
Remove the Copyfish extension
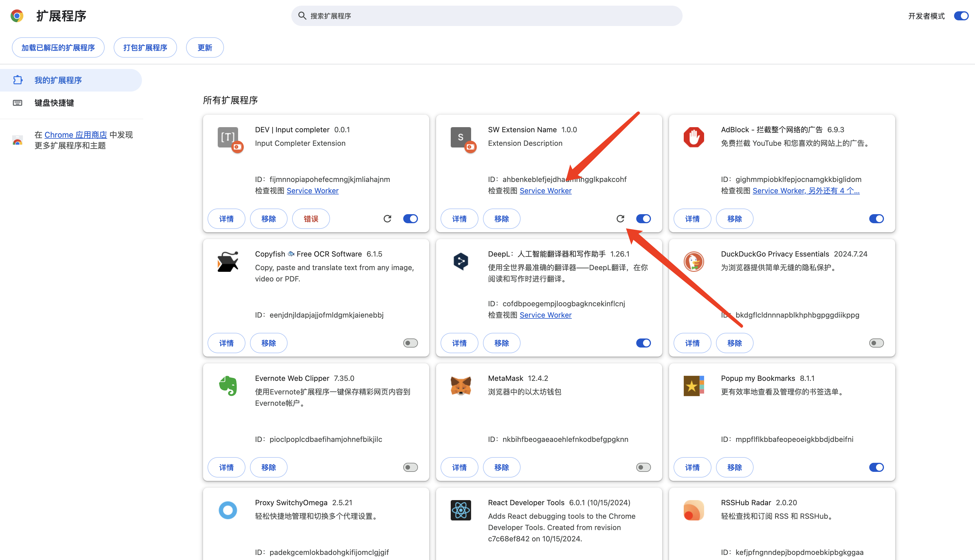269,343
